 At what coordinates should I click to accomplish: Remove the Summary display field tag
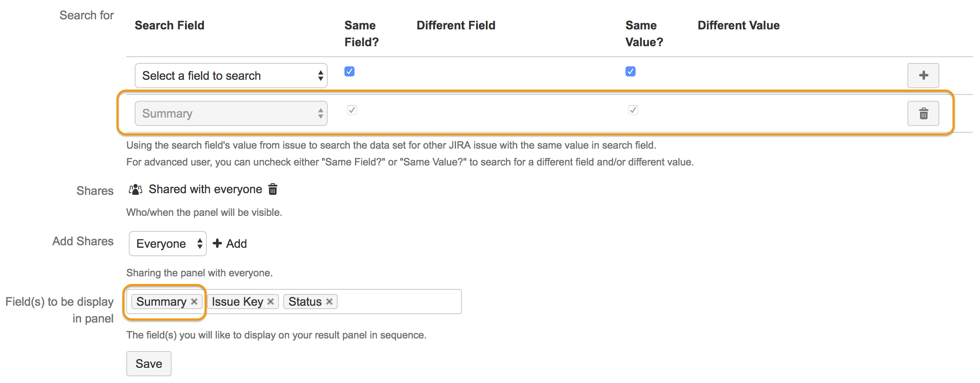tap(194, 301)
